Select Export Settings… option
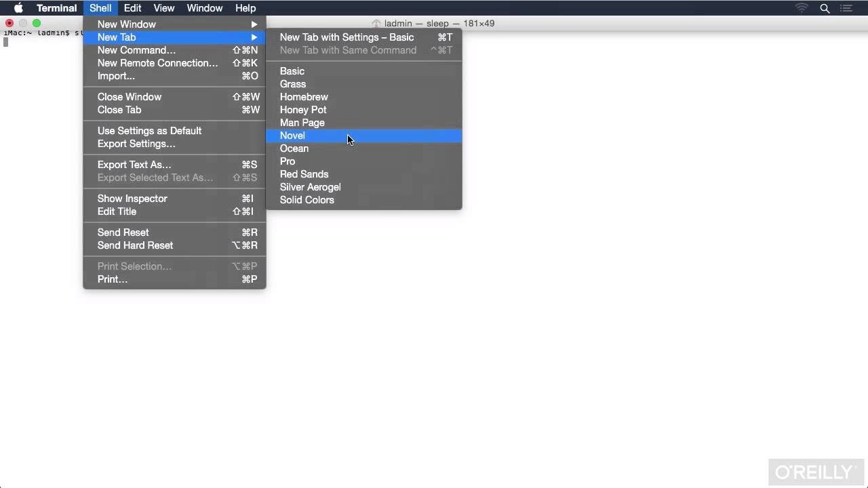Screen dimensions: 868x488 [136, 144]
